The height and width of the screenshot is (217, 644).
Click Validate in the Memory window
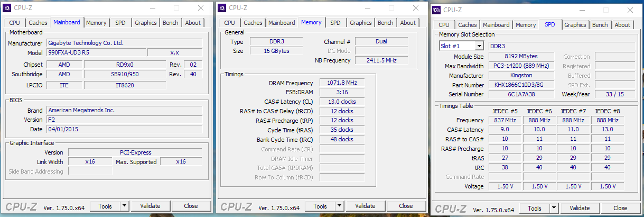pos(365,206)
